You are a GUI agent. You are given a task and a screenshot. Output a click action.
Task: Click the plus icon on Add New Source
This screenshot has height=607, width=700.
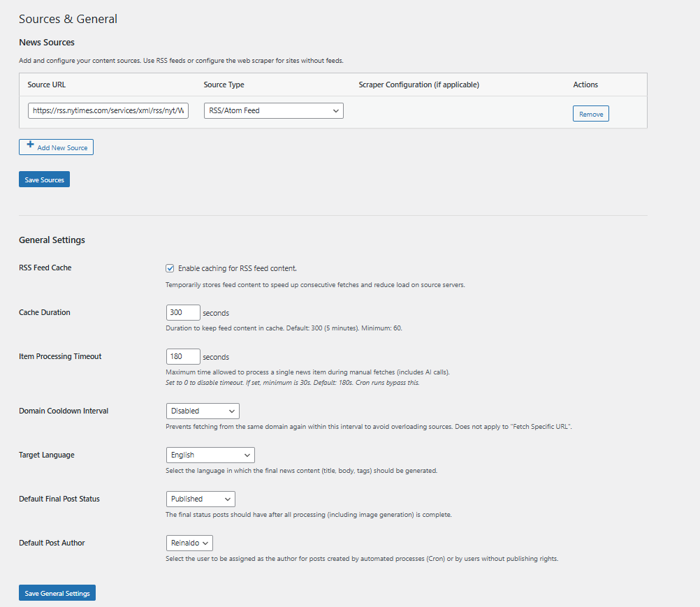(x=30, y=146)
